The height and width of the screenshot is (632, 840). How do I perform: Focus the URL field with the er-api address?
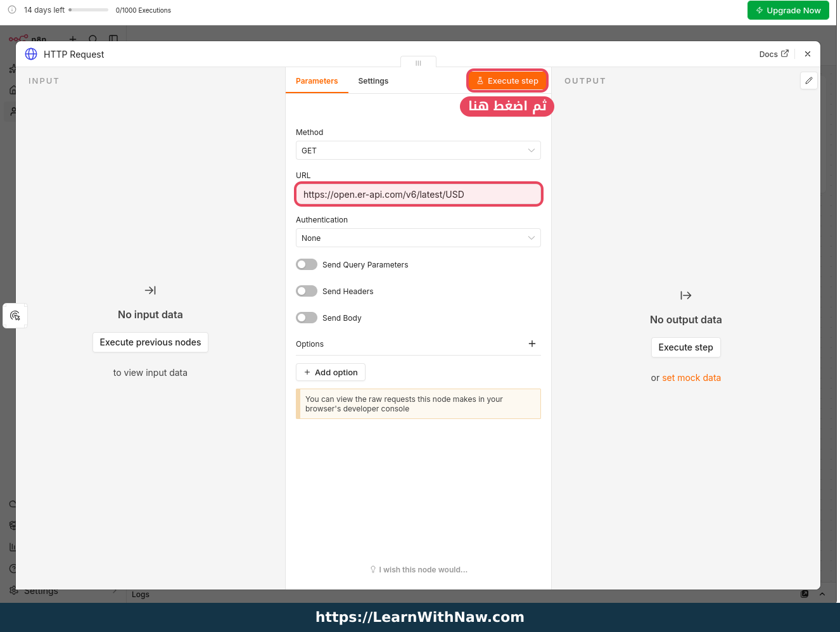coord(419,194)
